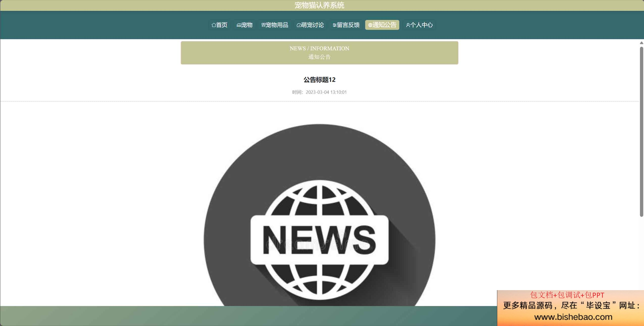Click the timestamp 2023-03-04 13:10:01
The width and height of the screenshot is (644, 326).
(326, 92)
